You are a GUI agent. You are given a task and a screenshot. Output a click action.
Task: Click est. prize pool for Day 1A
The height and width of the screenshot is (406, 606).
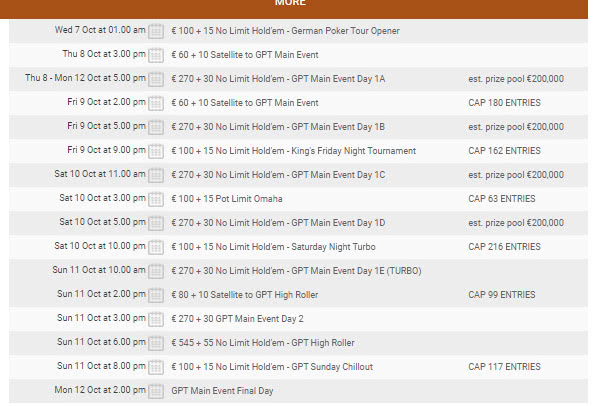[516, 79]
